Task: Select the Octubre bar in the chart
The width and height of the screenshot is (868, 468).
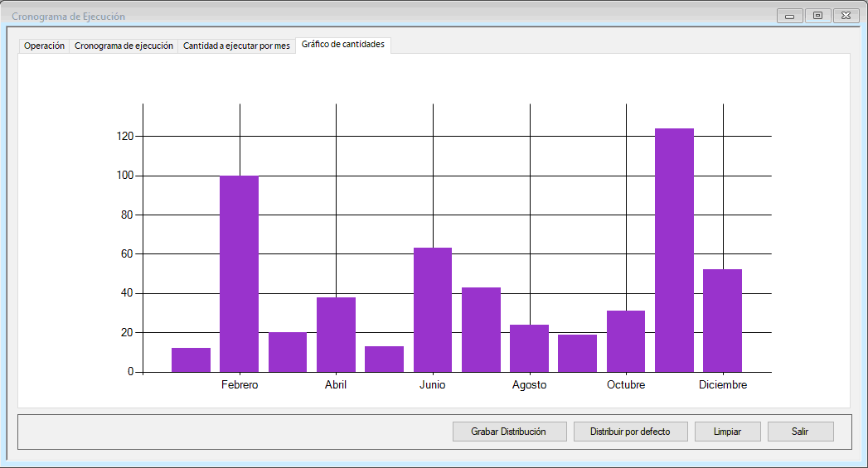Action: coord(626,341)
